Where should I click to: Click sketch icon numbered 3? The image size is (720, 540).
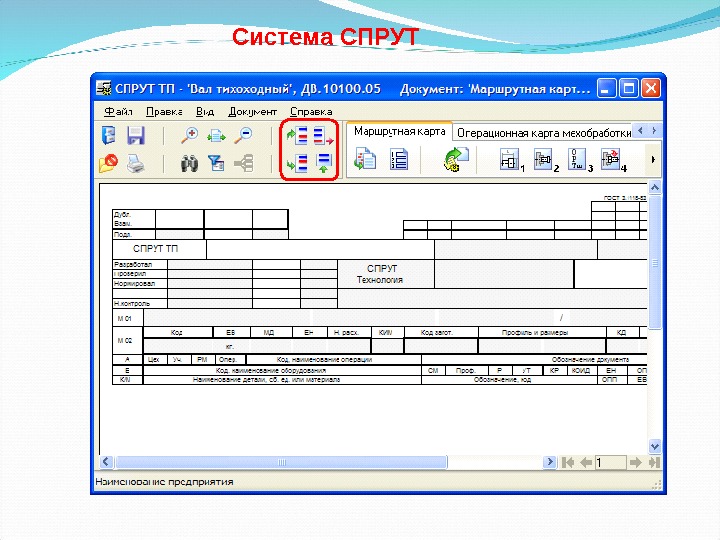580,160
